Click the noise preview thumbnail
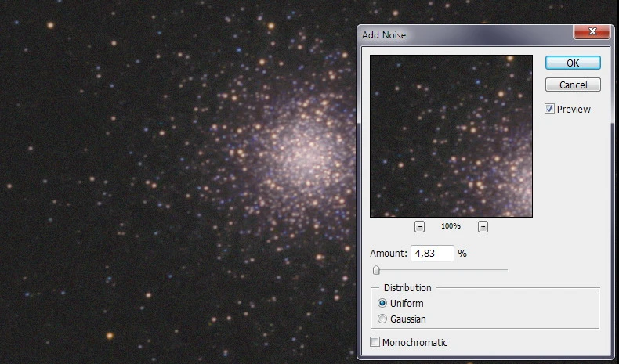The image size is (619, 364). (x=451, y=135)
